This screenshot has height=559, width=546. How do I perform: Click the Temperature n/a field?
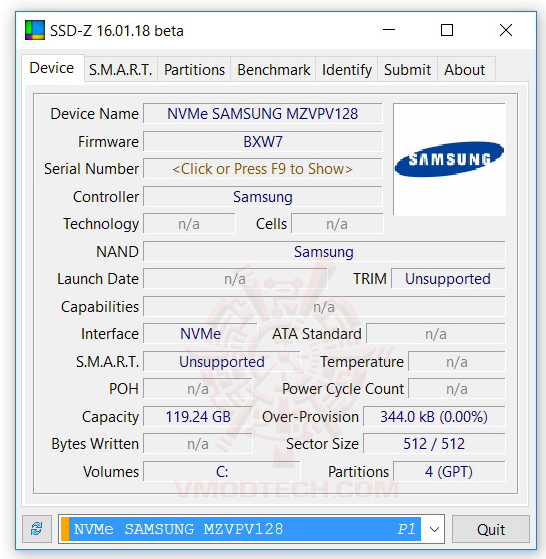pyautogui.click(x=457, y=361)
